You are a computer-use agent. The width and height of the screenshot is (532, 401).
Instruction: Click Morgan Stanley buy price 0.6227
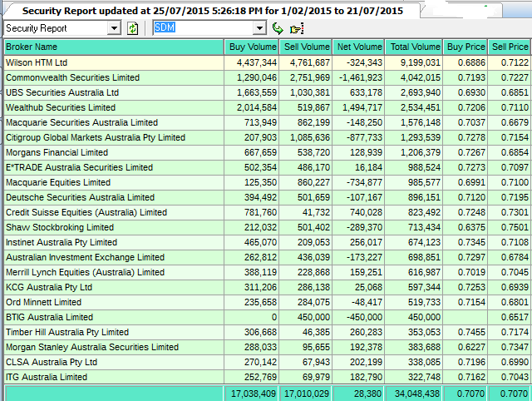tap(471, 347)
